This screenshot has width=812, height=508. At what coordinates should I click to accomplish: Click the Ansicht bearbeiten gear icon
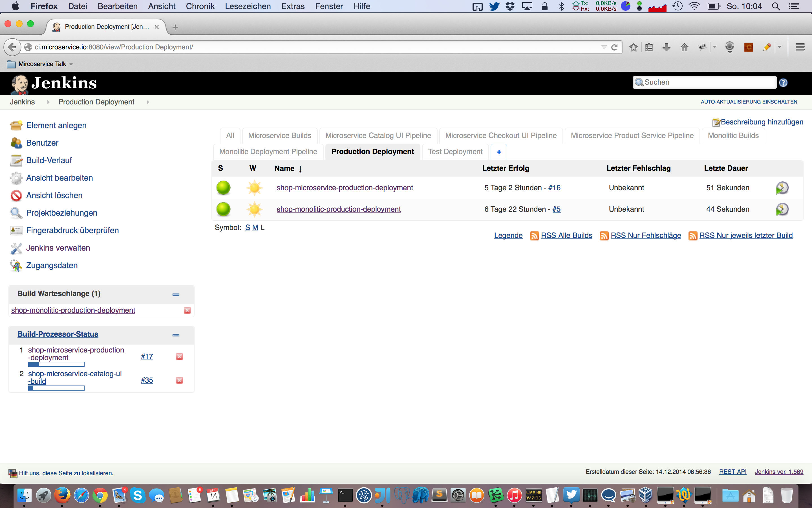(x=16, y=178)
